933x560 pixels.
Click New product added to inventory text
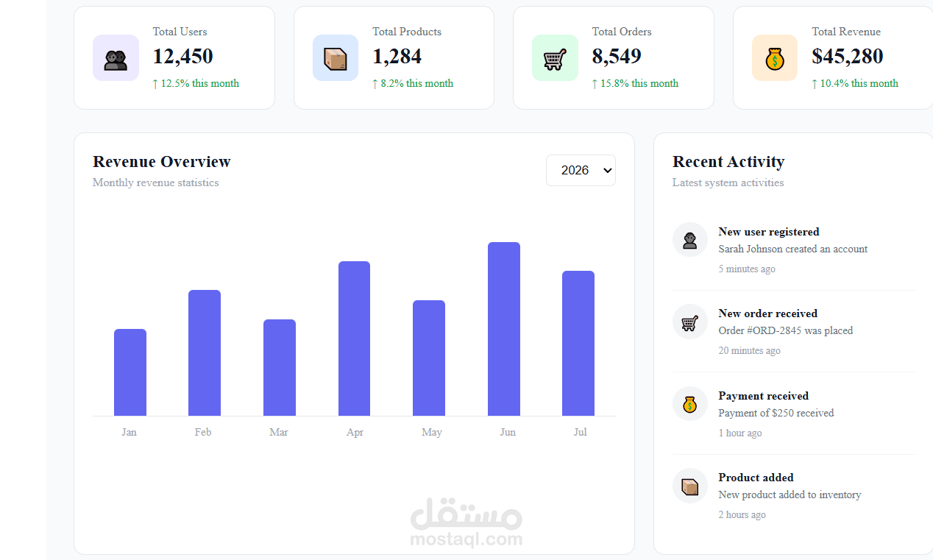point(790,495)
